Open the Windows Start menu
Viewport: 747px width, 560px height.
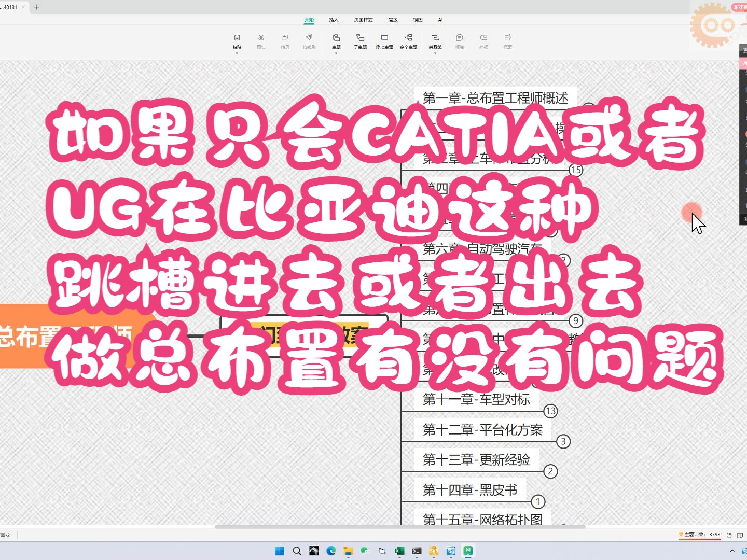[x=280, y=551]
